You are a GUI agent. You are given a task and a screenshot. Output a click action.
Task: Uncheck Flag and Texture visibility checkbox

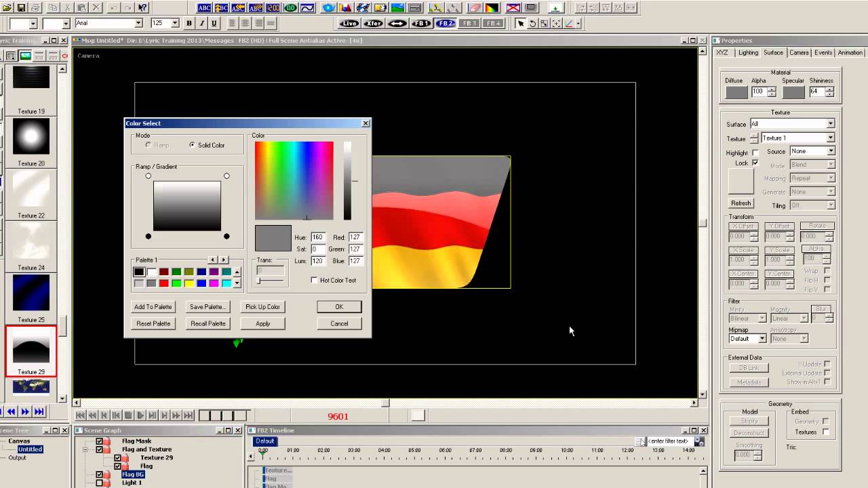(x=99, y=449)
